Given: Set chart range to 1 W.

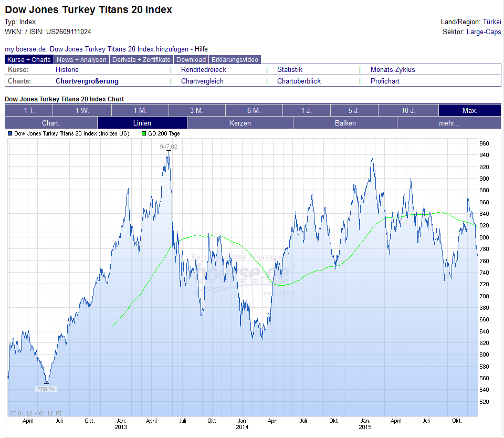Looking at the screenshot, I should click(82, 110).
